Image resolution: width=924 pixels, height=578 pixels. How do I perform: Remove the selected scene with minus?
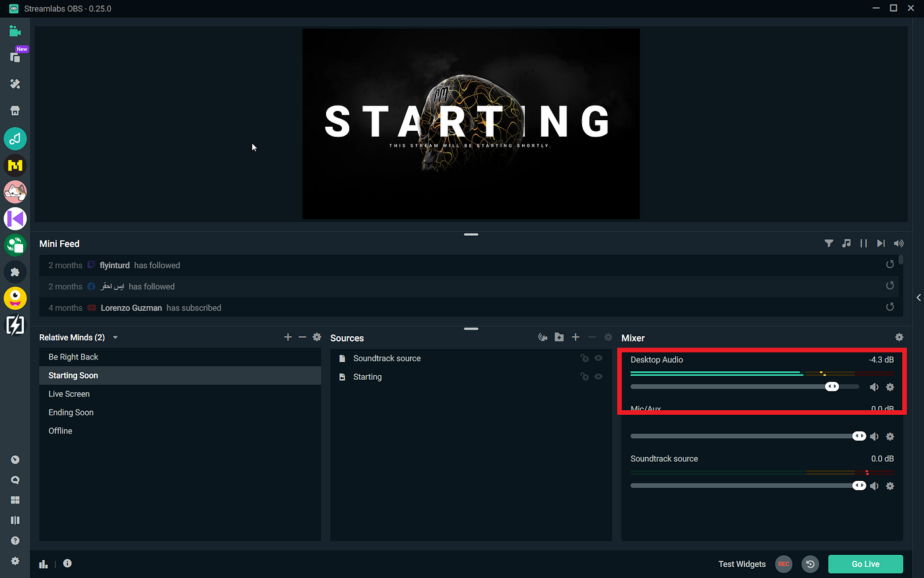pyautogui.click(x=302, y=337)
